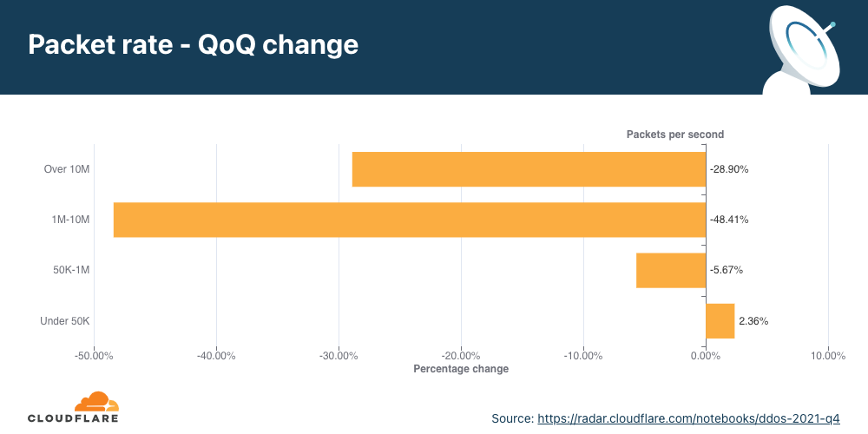Click the 2.36% data label

coord(753,320)
